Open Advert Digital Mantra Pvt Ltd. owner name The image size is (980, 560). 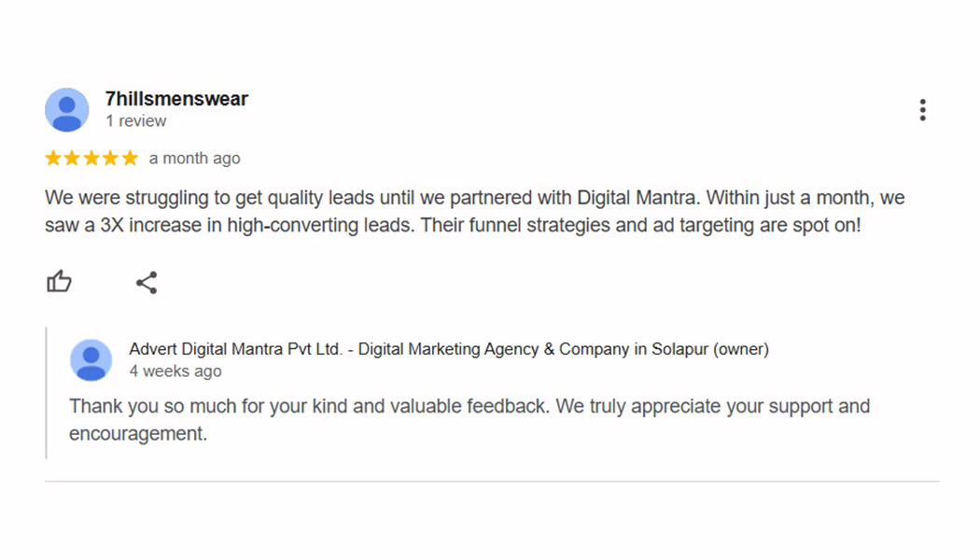click(x=235, y=349)
